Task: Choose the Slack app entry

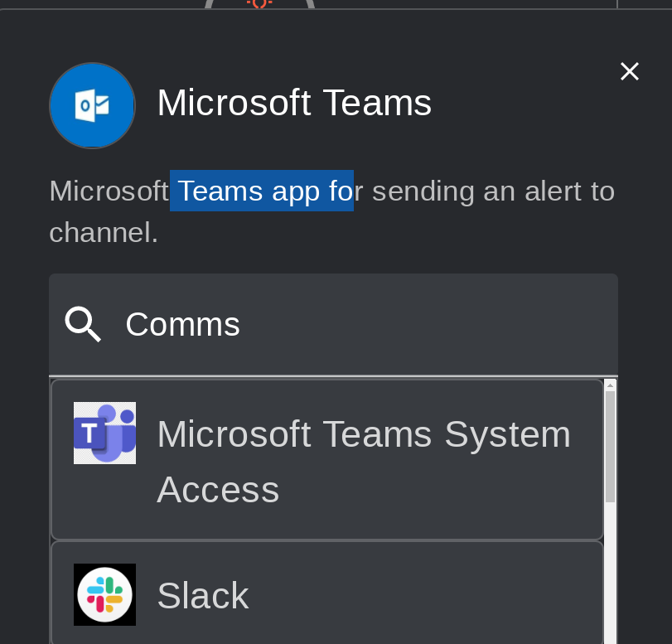Action: point(327,593)
